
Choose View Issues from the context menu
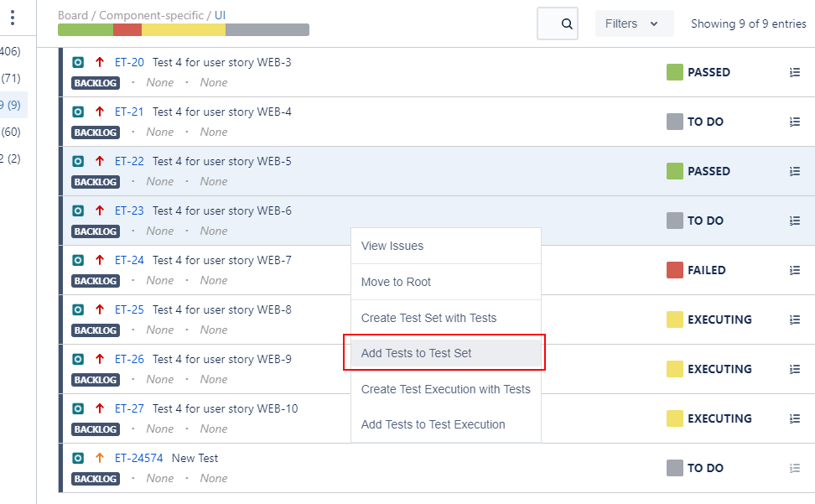[446, 246]
